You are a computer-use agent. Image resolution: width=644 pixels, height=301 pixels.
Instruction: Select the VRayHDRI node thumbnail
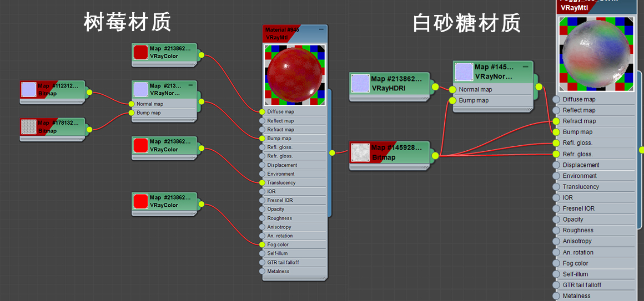click(360, 84)
